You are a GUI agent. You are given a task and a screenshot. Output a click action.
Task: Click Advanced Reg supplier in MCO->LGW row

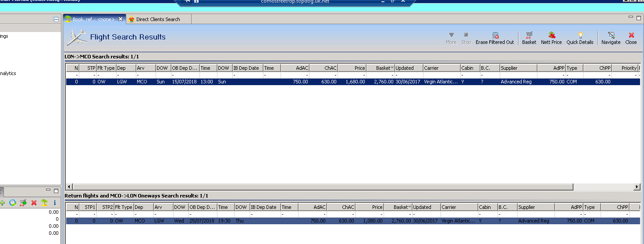[534, 221]
